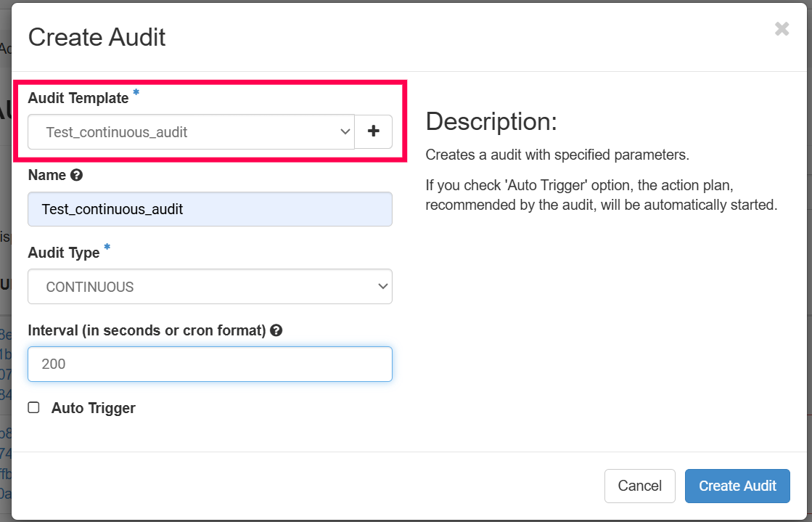Click the Create Audit dialog title
This screenshot has height=522, width=812.
[97, 37]
